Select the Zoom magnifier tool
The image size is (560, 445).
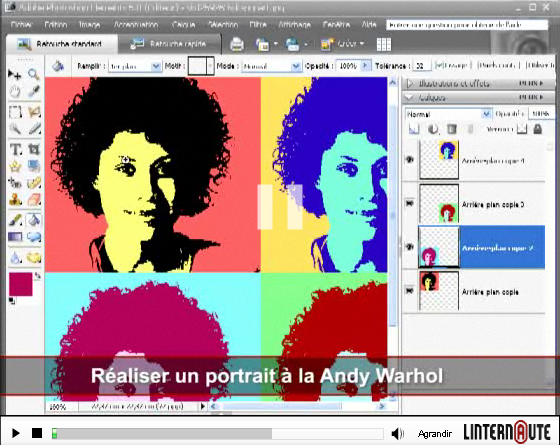click(34, 74)
